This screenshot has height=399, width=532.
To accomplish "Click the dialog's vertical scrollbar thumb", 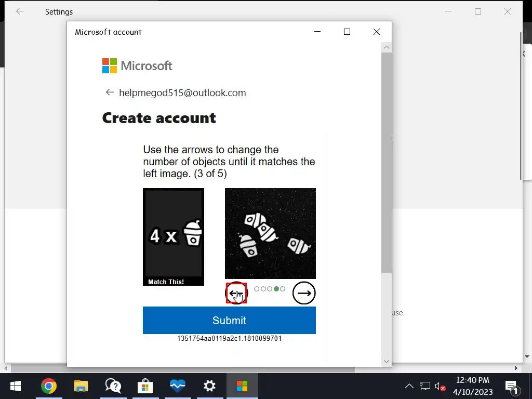I will (x=387, y=163).
